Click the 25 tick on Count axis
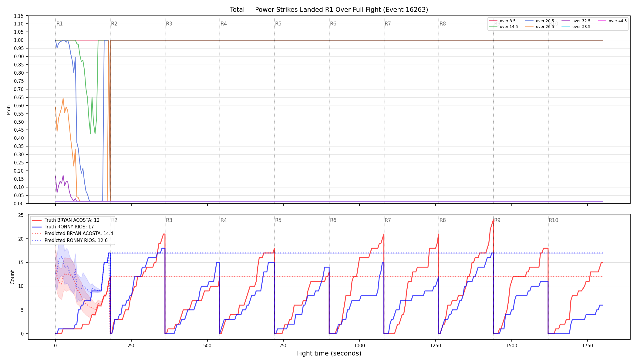637x364 pixels. [x=21, y=215]
